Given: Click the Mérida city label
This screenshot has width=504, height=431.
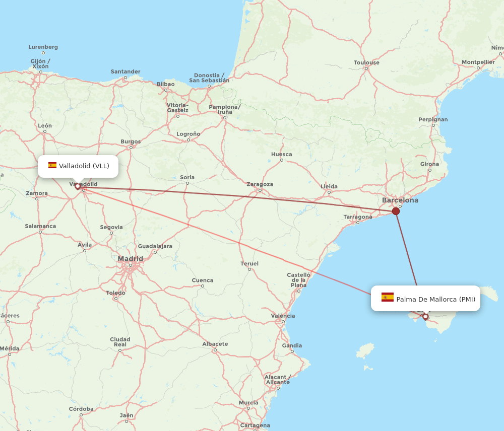Looking at the screenshot, I should pos(10,348).
